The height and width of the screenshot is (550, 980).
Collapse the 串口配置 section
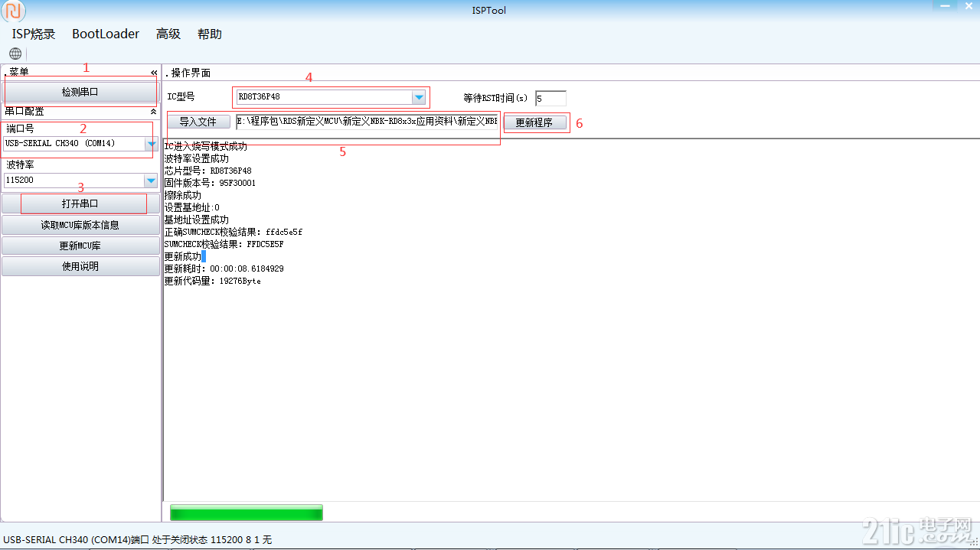[x=154, y=112]
